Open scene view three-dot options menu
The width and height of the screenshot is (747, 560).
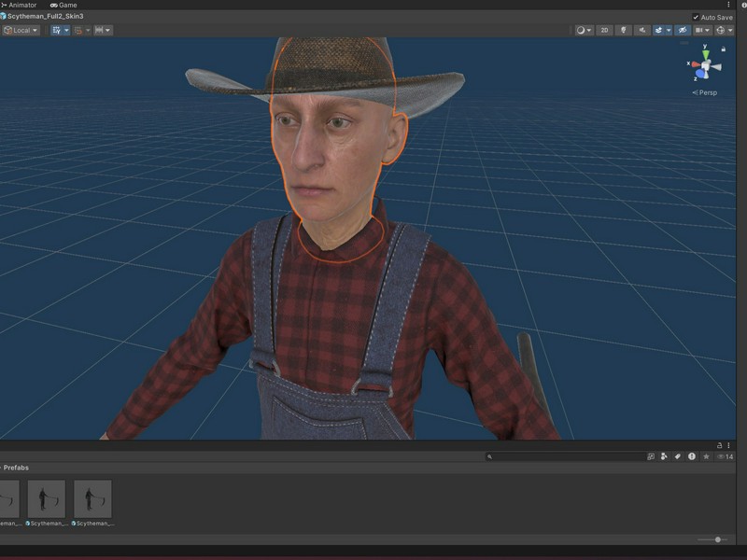click(x=728, y=5)
